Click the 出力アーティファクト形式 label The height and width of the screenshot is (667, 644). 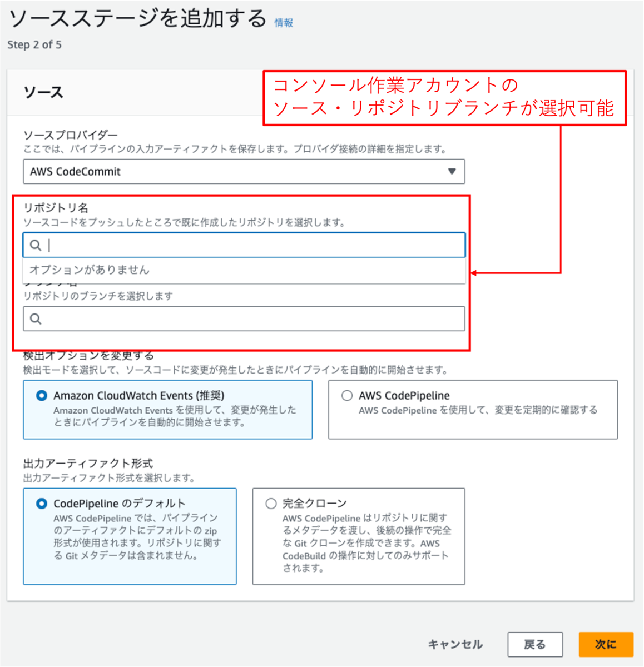click(88, 464)
